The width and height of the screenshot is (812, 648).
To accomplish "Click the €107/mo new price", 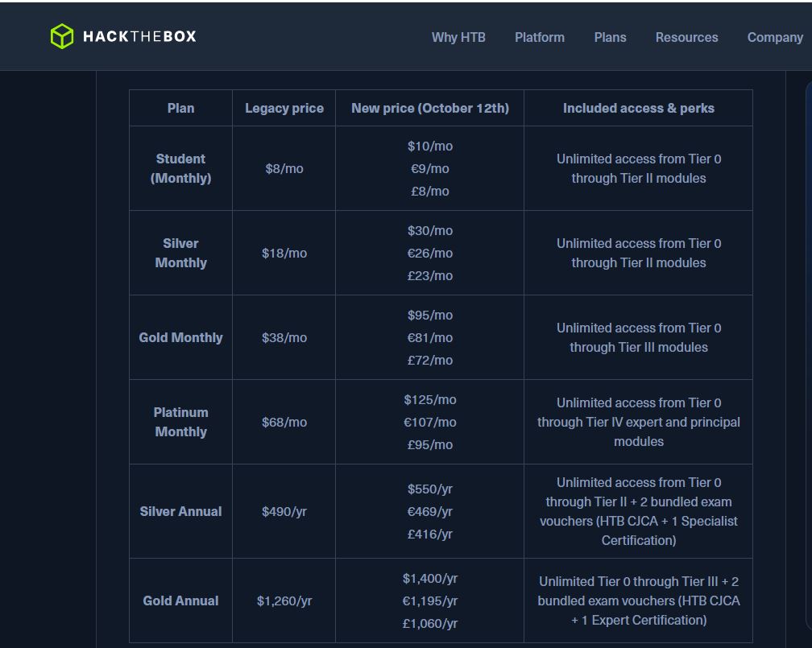I will [430, 423].
